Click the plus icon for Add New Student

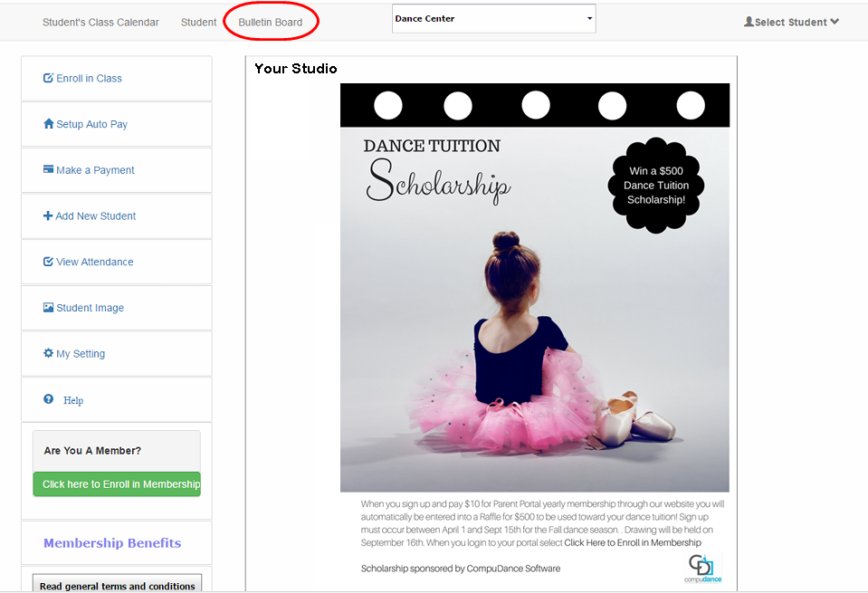(48, 215)
